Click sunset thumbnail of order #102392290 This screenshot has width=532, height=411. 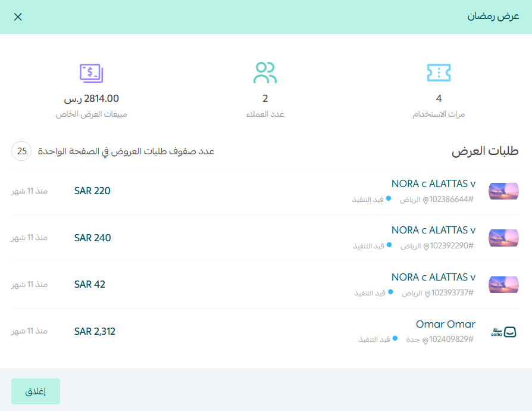tap(503, 238)
